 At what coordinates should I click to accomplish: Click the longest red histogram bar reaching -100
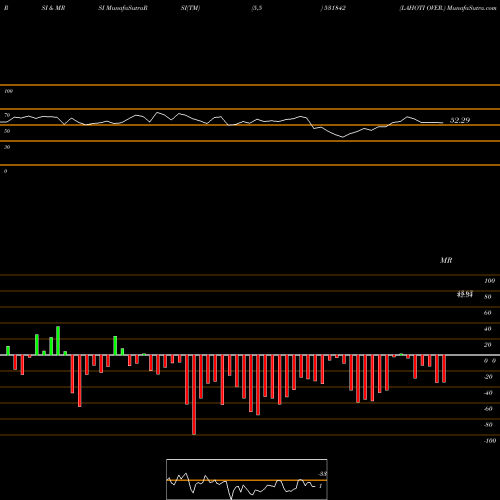194,395
